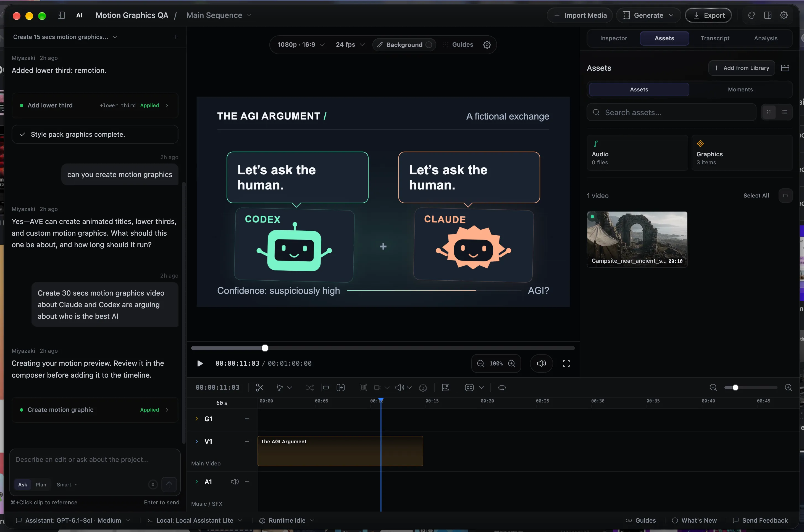This screenshot has height=532, width=804.
Task: Click Import Media button
Action: [x=580, y=15]
